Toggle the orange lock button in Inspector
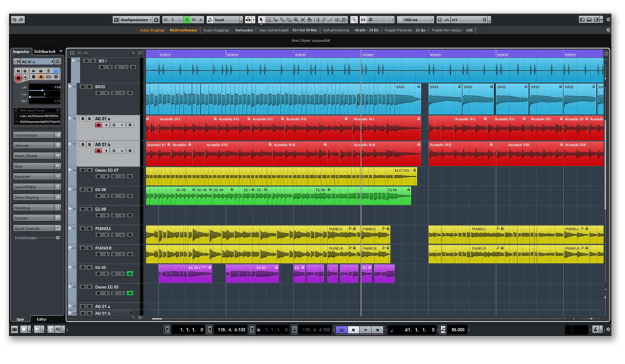 click(41, 77)
